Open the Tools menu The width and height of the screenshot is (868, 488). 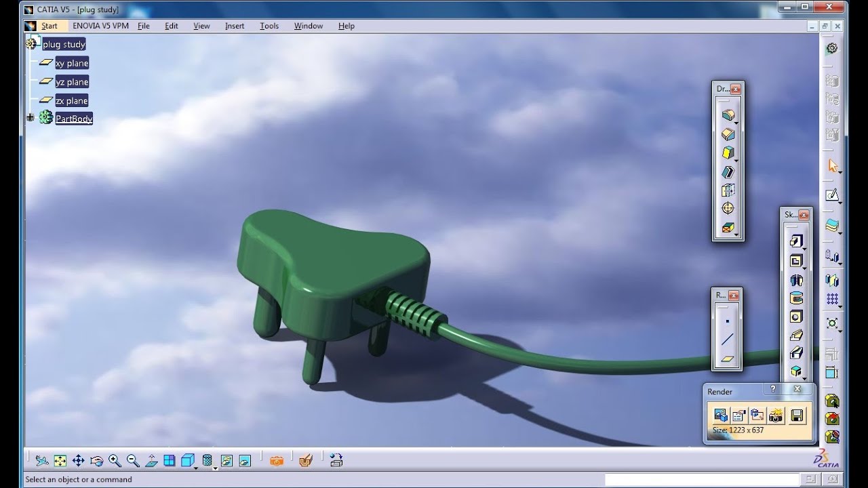point(269,26)
